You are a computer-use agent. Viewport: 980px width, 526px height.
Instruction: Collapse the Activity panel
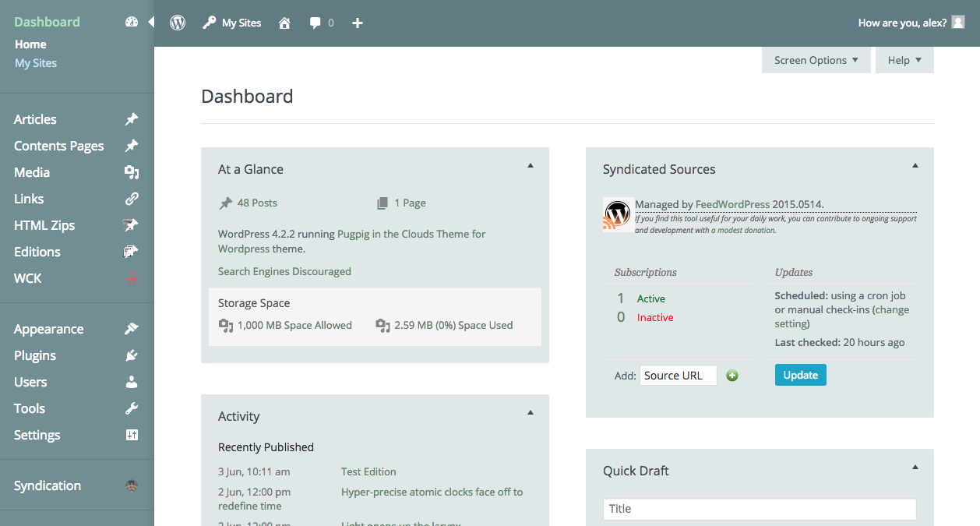tap(531, 412)
